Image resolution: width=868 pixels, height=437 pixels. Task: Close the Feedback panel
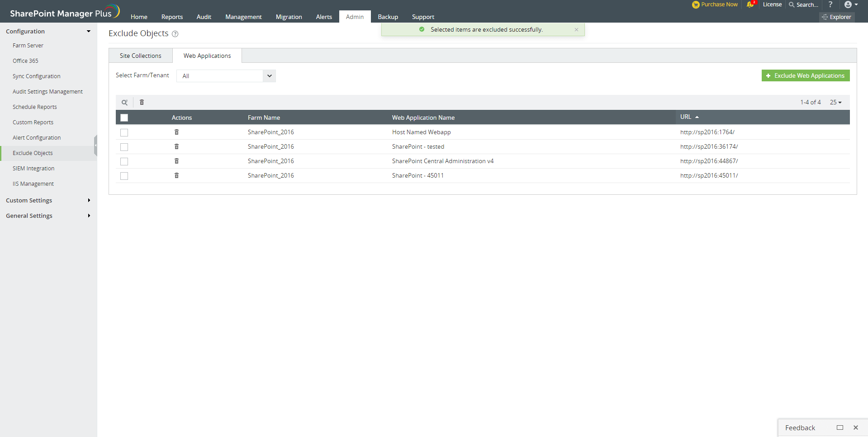click(856, 428)
